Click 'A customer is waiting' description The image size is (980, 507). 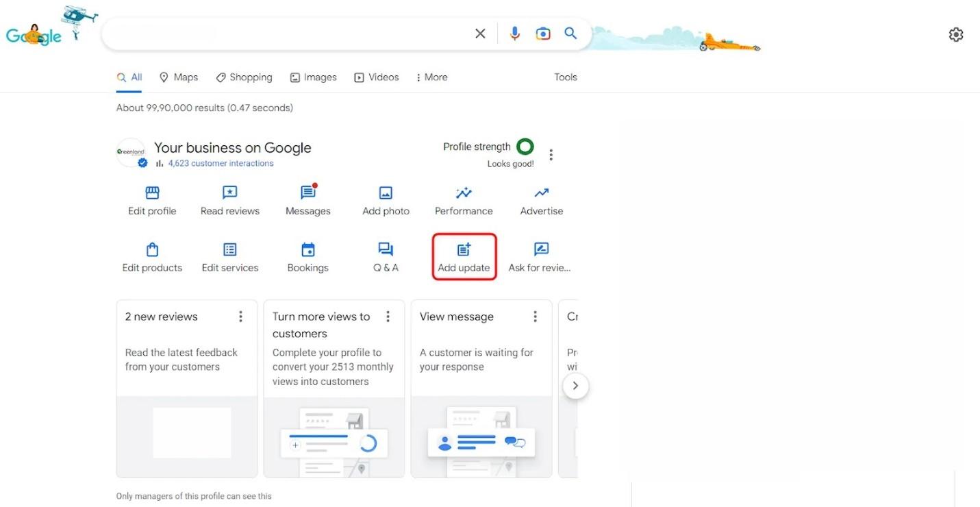477,360
